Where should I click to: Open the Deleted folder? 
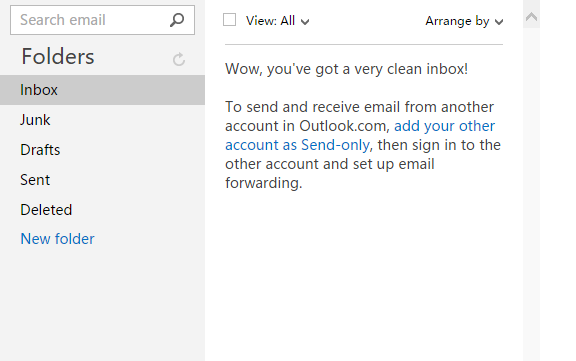coord(102,210)
